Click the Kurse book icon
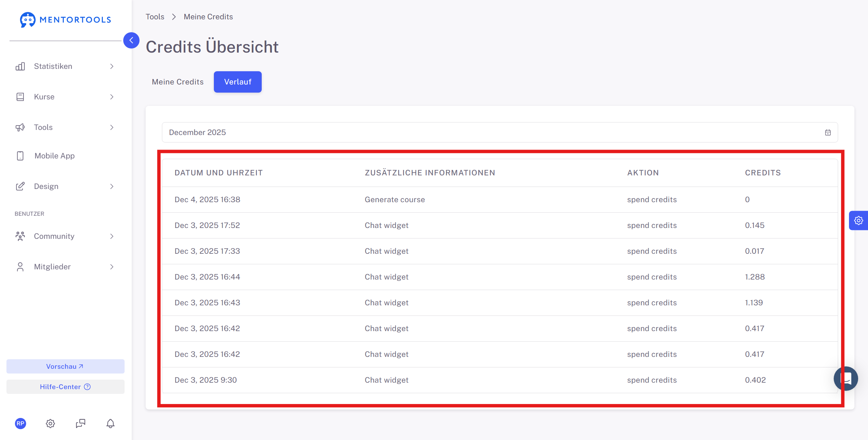 pyautogui.click(x=20, y=97)
